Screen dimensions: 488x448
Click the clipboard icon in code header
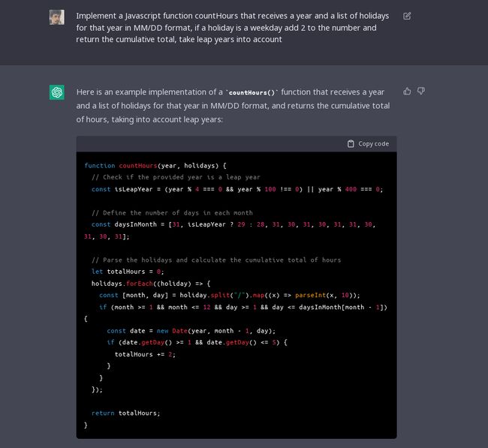click(x=351, y=144)
